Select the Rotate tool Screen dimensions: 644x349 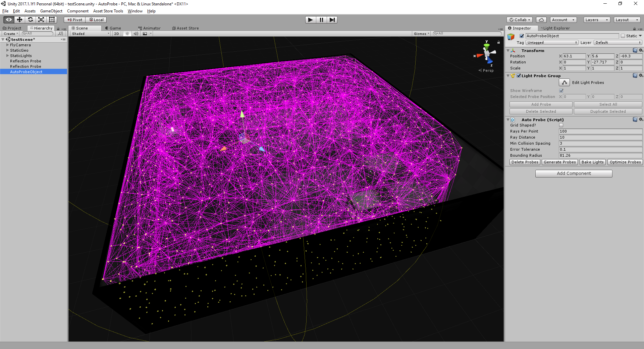[30, 19]
